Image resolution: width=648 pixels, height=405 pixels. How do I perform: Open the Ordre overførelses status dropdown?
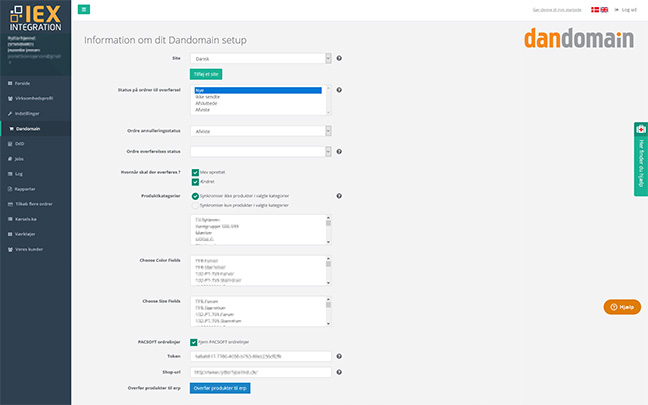261,152
